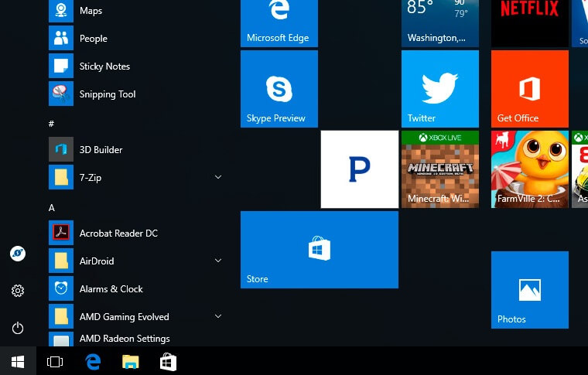Expand the AirDroid folder chevron

[x=218, y=261]
